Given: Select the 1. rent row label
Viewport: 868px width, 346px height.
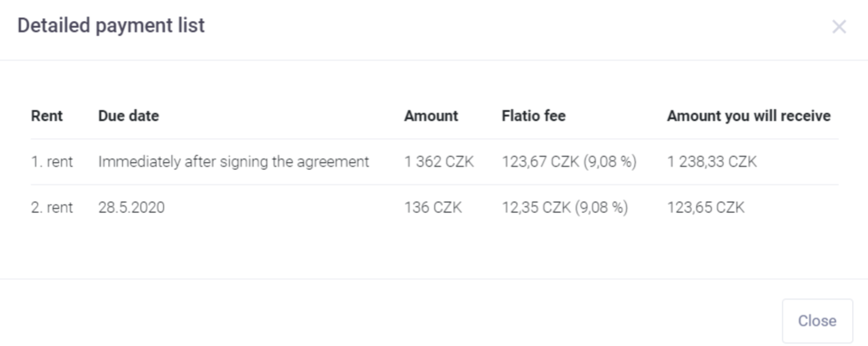Looking at the screenshot, I should (x=52, y=161).
